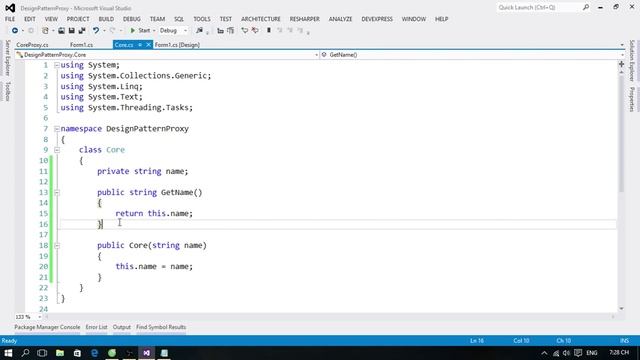Switch to the CoreProxy.cs tab
This screenshot has height=360, width=640.
[x=32, y=45]
